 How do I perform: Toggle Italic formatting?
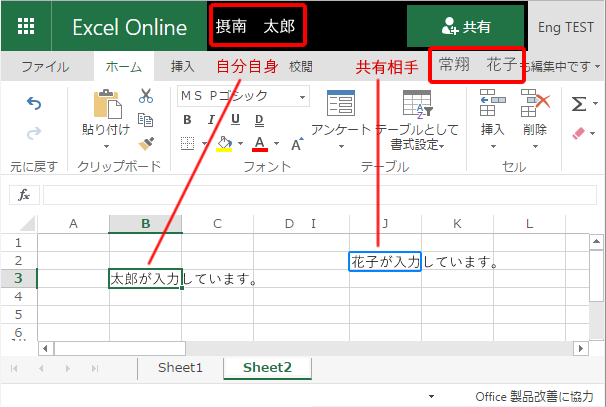211,120
